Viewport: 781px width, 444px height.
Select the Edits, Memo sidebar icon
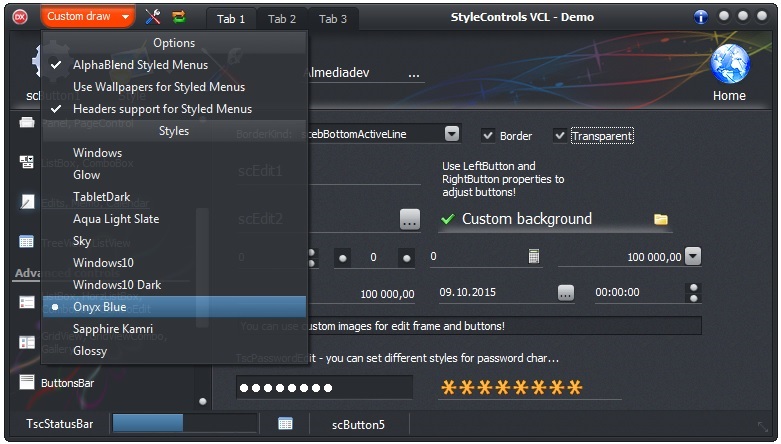pyautogui.click(x=27, y=201)
